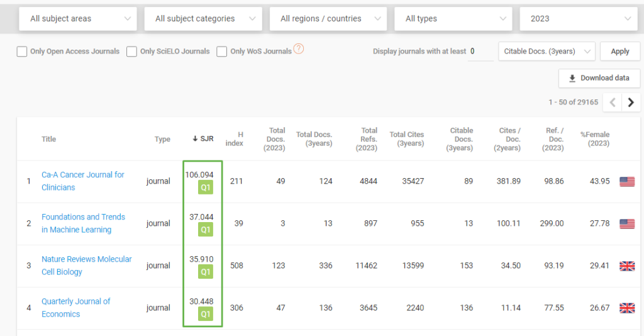Click the cites per doc value 381.89
This screenshot has height=336, width=644.
[508, 181]
